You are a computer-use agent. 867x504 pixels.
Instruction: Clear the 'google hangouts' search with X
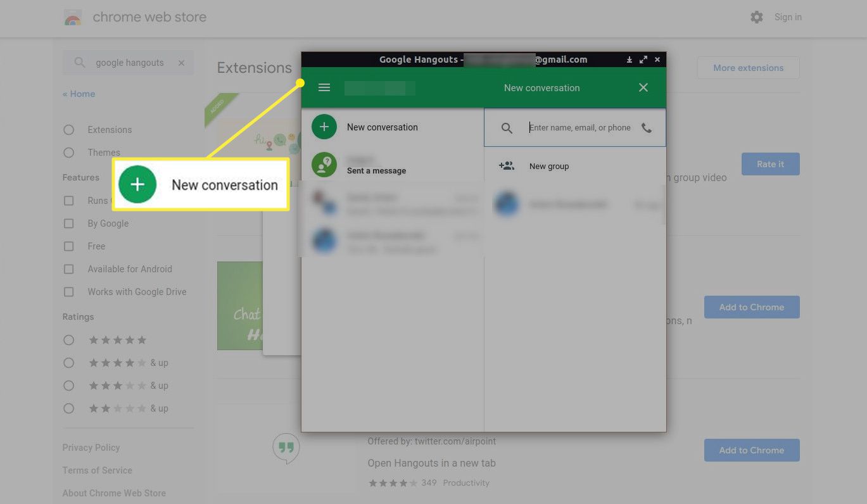(181, 63)
